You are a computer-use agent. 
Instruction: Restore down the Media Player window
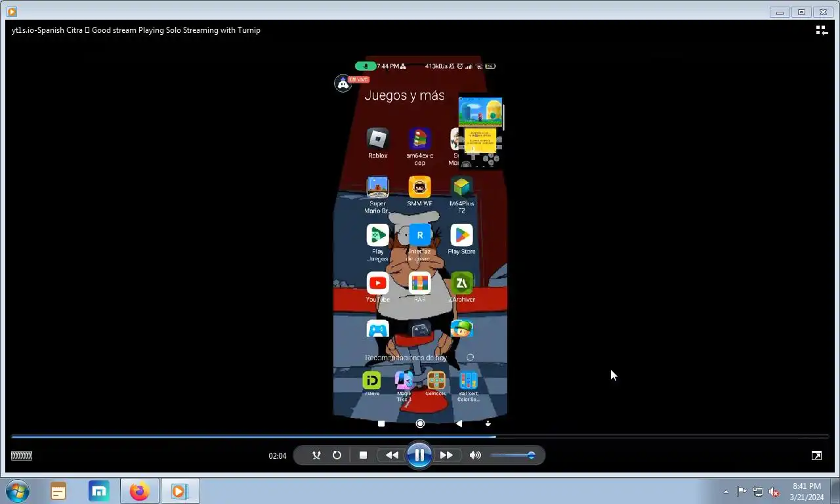(801, 12)
